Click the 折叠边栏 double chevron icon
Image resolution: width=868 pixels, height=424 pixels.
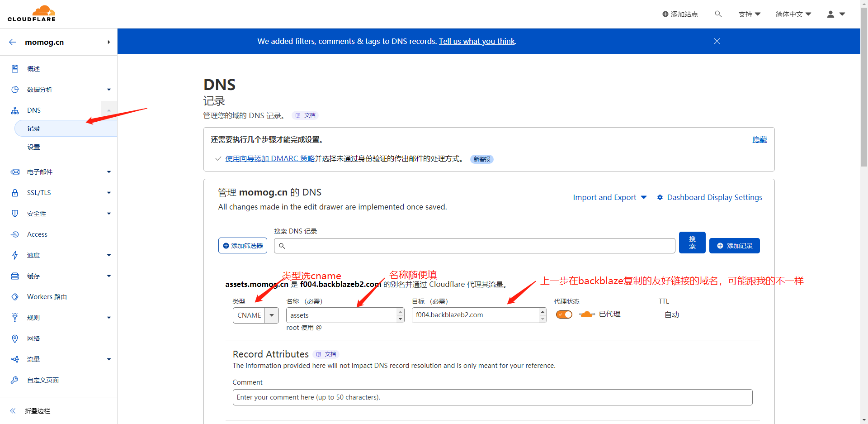coord(13,411)
